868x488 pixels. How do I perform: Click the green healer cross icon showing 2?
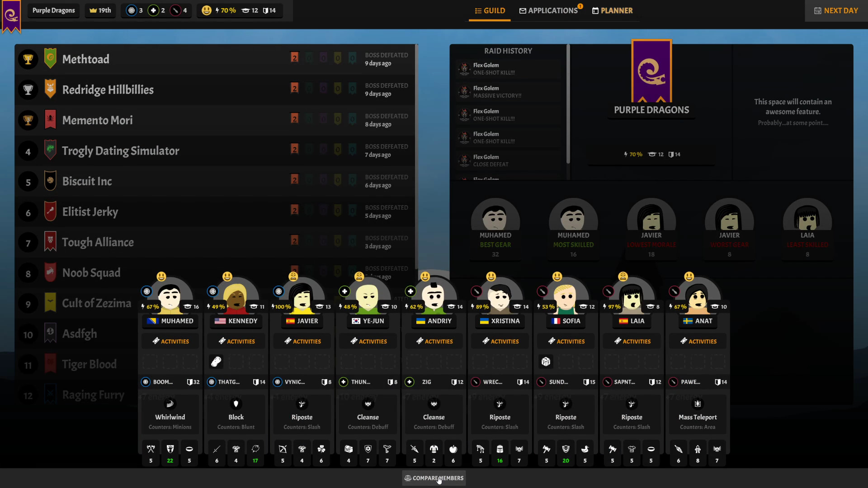point(155,10)
